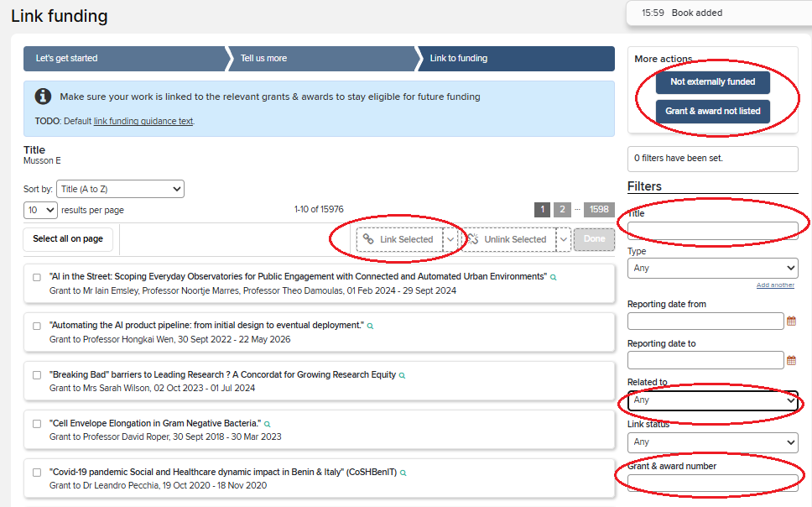
Task: Click the Reporting date from field
Action: [x=705, y=321]
